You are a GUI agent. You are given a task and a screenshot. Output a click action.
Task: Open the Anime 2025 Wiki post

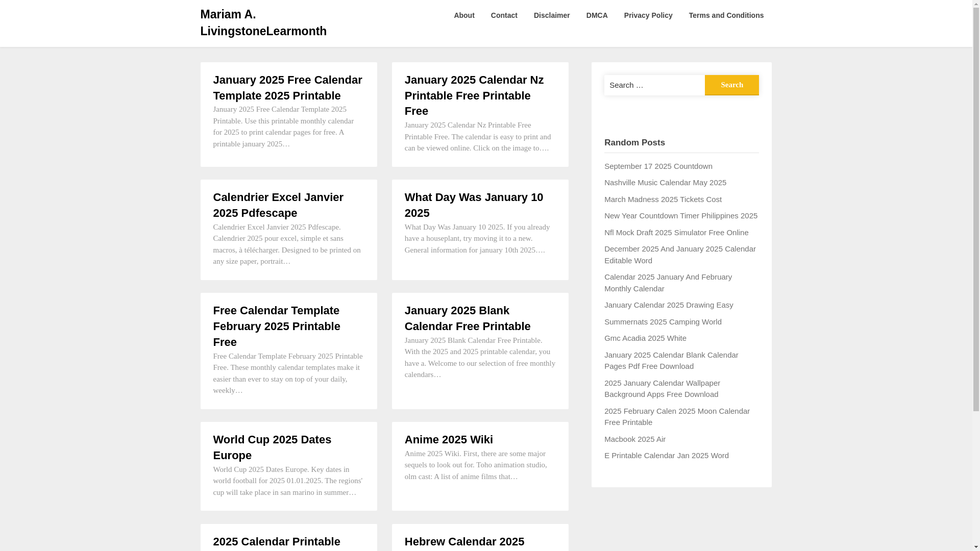coord(449,440)
